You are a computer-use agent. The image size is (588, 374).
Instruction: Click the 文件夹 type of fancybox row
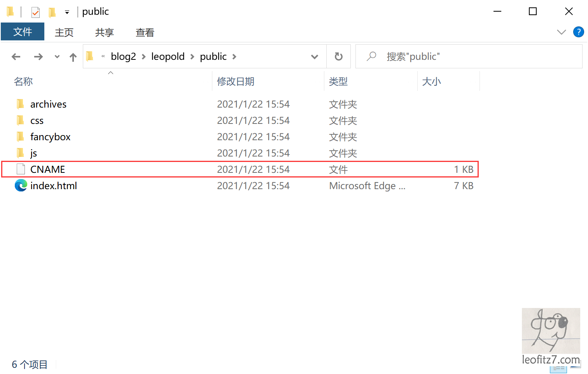tap(343, 137)
